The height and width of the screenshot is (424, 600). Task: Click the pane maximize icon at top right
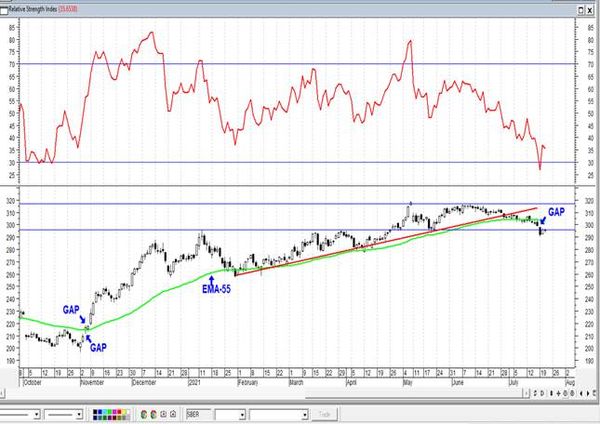click(580, 10)
